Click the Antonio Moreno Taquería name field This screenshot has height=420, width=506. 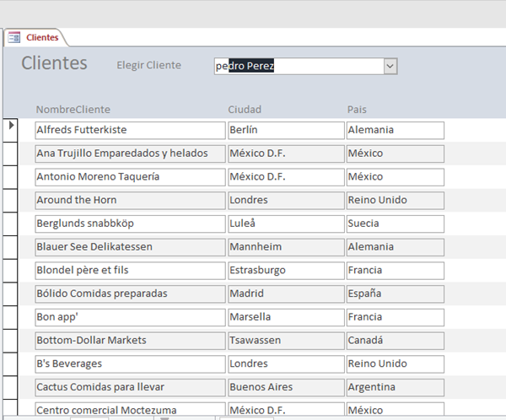pyautogui.click(x=129, y=177)
